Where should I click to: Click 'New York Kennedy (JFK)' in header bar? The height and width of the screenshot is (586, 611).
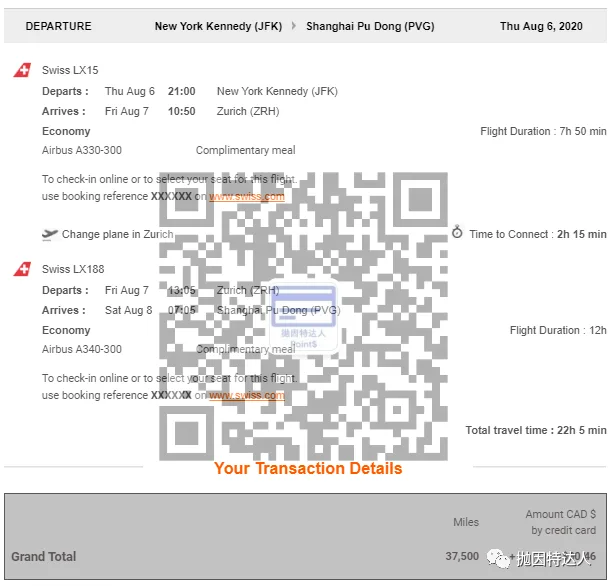coord(218,26)
